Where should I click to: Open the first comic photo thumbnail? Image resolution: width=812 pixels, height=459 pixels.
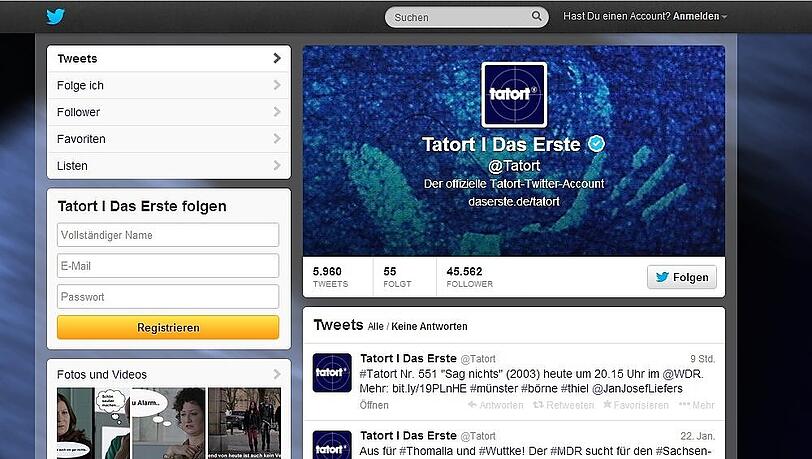(93, 423)
